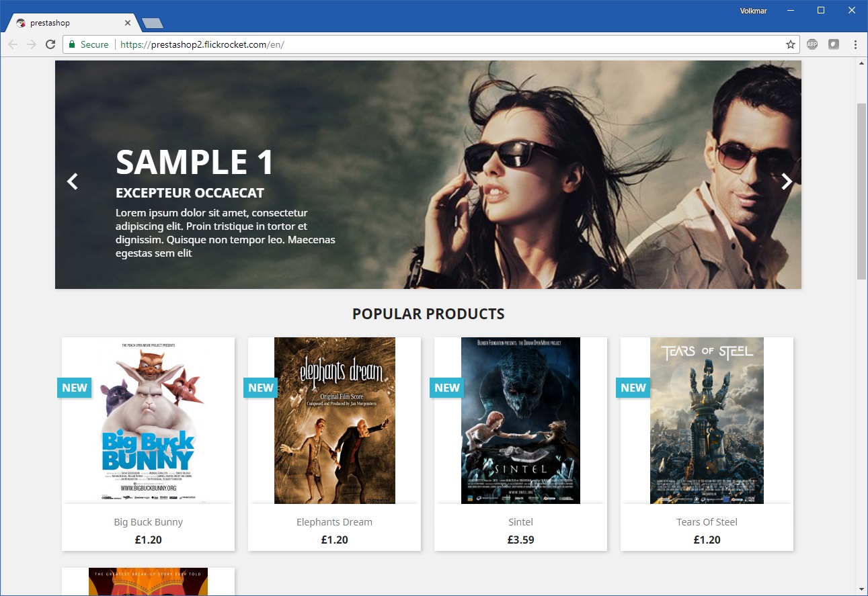Open the Big Buck Bunny poster thumbnail
Viewport: 868px width, 596px height.
[148, 421]
